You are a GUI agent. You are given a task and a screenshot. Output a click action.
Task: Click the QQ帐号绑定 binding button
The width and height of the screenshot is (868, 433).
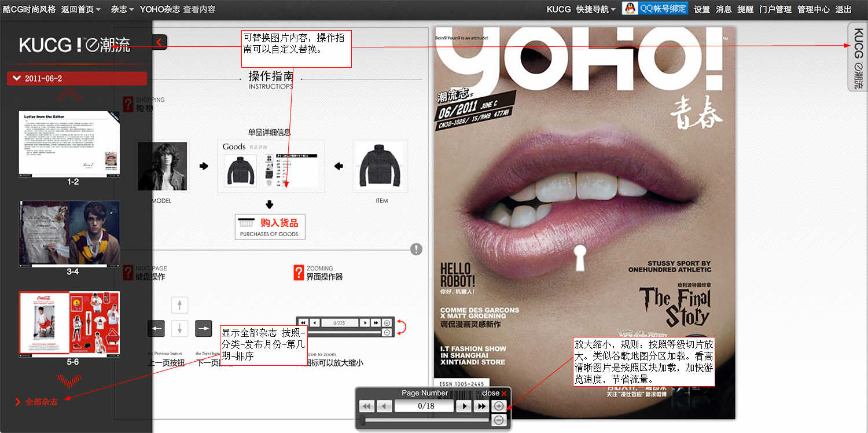655,9
